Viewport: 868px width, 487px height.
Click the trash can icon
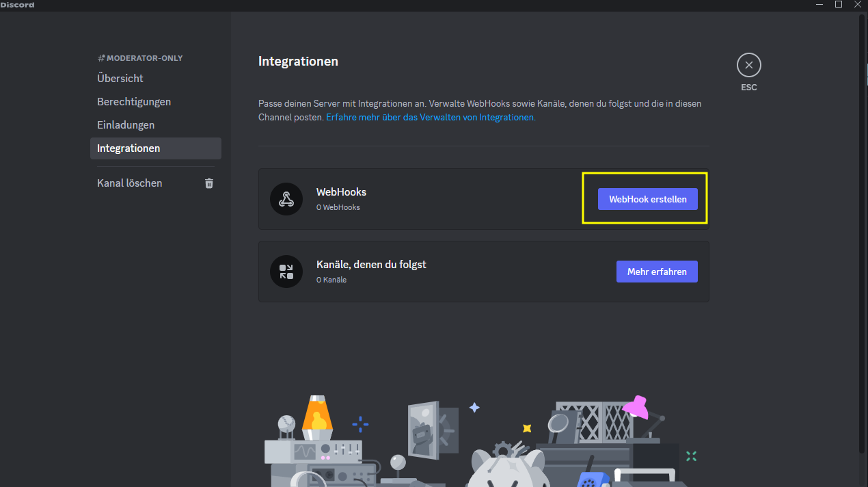click(209, 183)
